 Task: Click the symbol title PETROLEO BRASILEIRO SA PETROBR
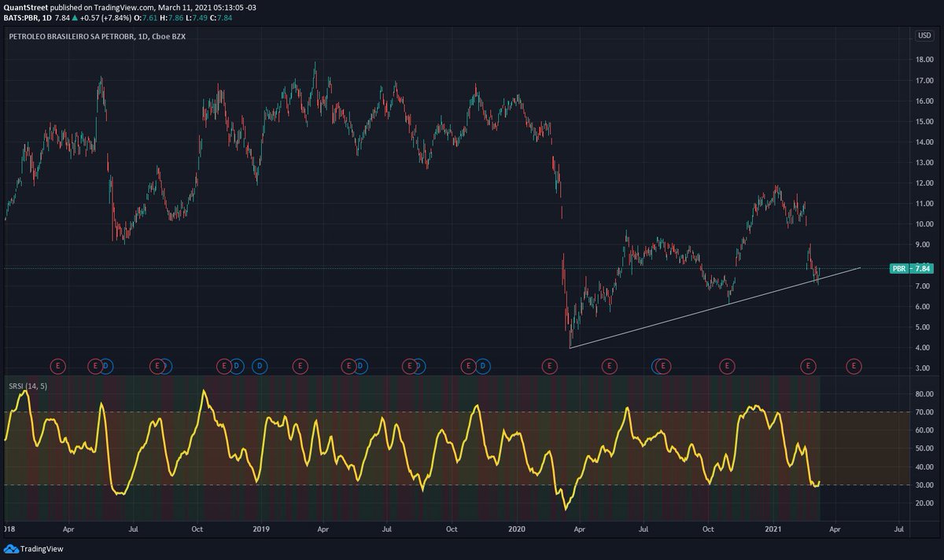click(72, 36)
